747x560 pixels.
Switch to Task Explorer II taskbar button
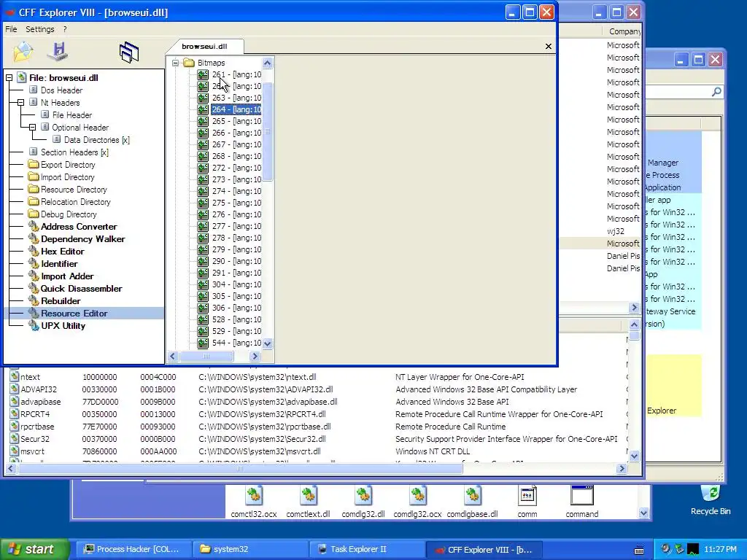(x=366, y=549)
